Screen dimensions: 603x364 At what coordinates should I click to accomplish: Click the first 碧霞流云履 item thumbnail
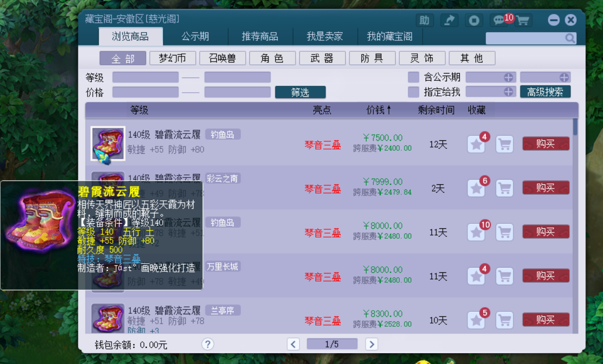108,143
